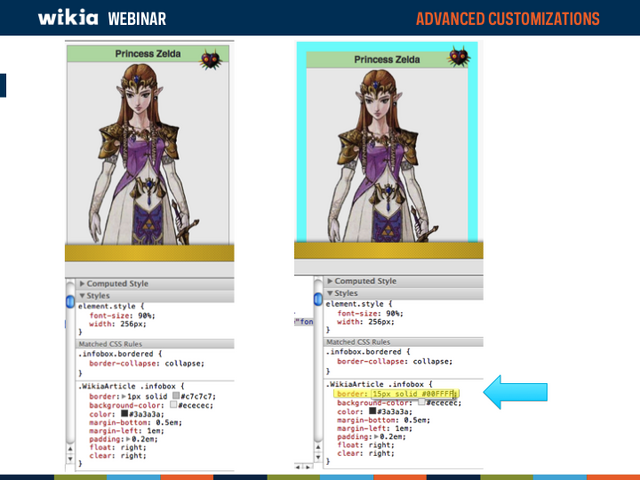Click scroll-down arrow in right styles panel
The width and height of the screenshot is (640, 480).
point(318,457)
